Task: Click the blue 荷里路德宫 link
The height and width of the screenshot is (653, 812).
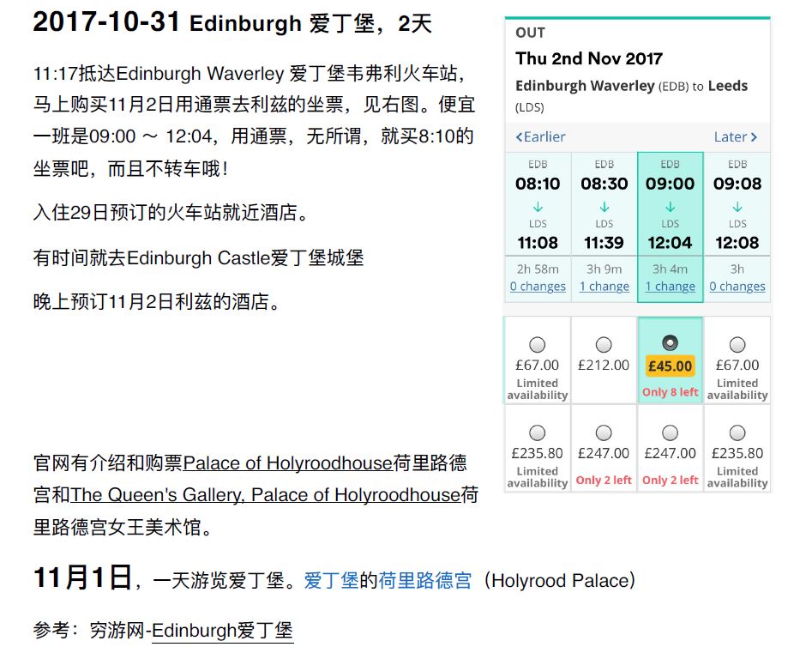Action: (x=424, y=581)
